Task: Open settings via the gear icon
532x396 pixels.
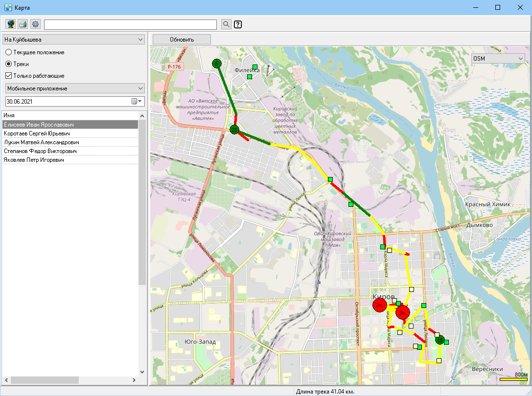Action: tap(35, 24)
